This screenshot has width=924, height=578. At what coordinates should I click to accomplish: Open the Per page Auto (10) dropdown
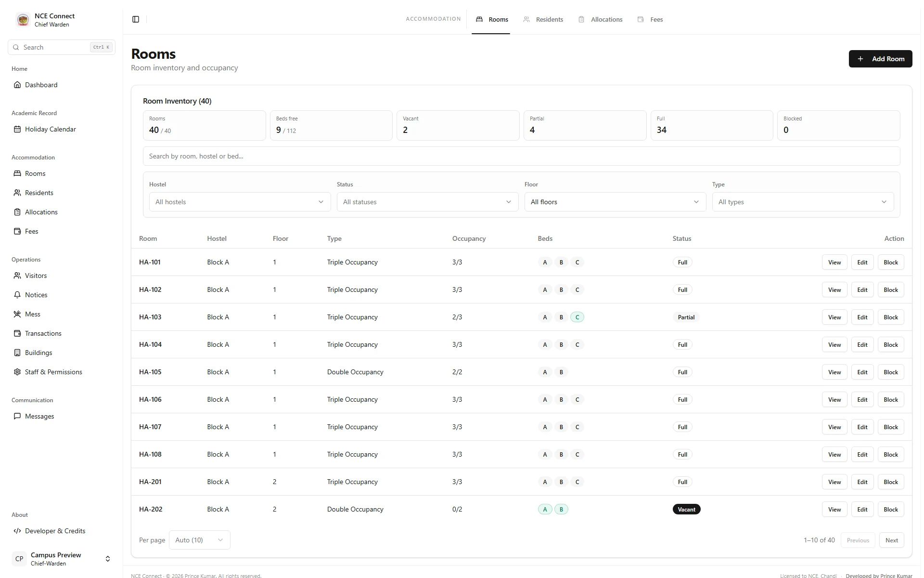click(199, 540)
